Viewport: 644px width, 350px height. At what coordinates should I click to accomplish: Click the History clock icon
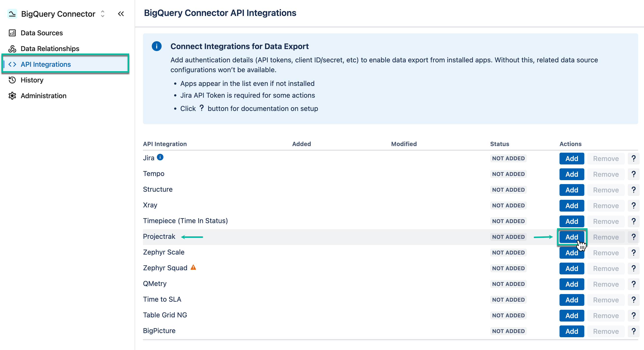pos(13,80)
